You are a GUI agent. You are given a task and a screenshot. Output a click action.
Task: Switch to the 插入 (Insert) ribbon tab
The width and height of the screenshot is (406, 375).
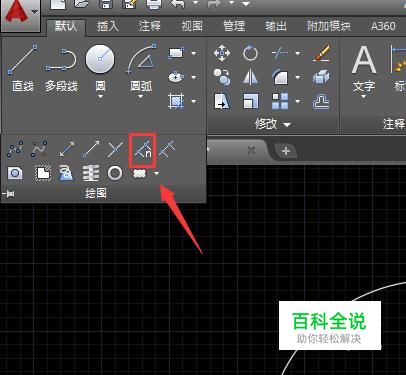[x=108, y=26]
